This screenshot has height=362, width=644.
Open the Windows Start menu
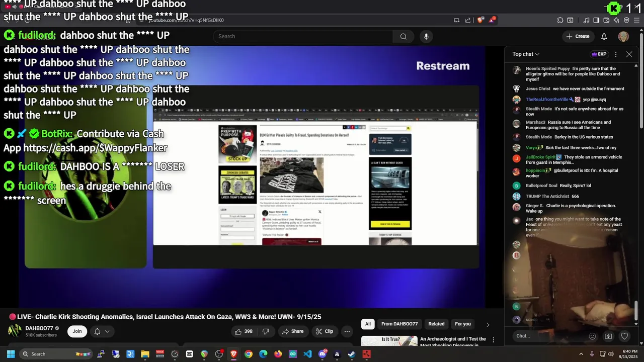click(x=11, y=354)
